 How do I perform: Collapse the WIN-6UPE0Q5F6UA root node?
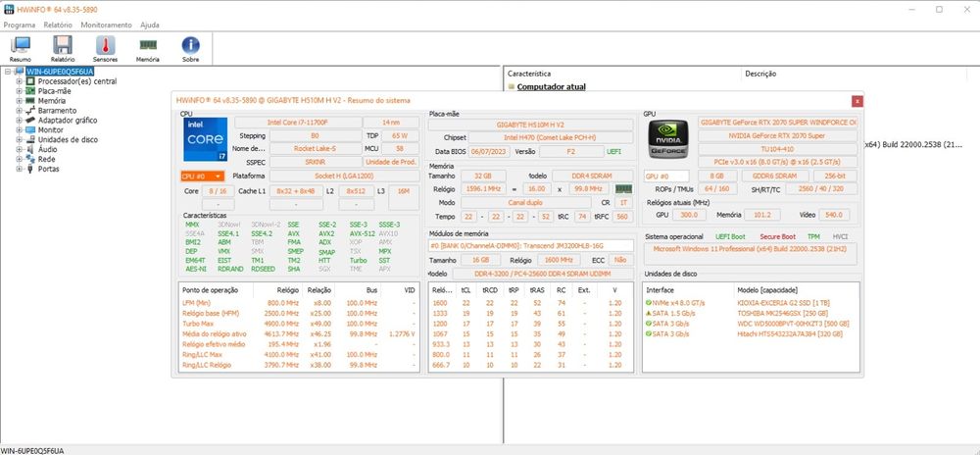point(8,72)
